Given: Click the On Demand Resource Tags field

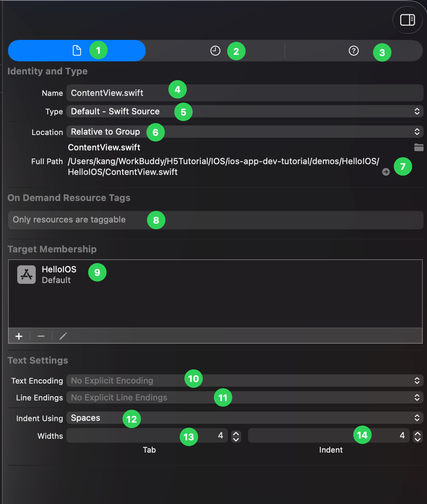Looking at the screenshot, I should [x=215, y=220].
